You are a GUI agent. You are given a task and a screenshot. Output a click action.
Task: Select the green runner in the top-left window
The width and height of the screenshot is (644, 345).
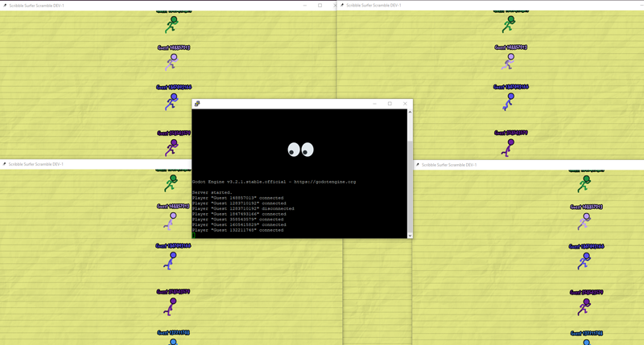tap(171, 25)
